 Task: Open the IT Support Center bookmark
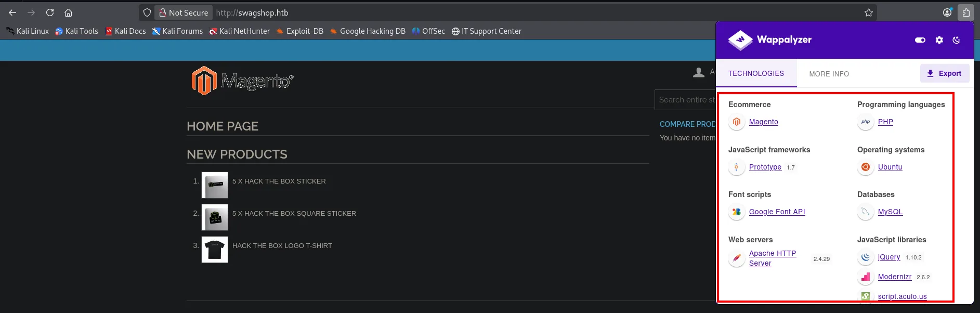pyautogui.click(x=486, y=31)
